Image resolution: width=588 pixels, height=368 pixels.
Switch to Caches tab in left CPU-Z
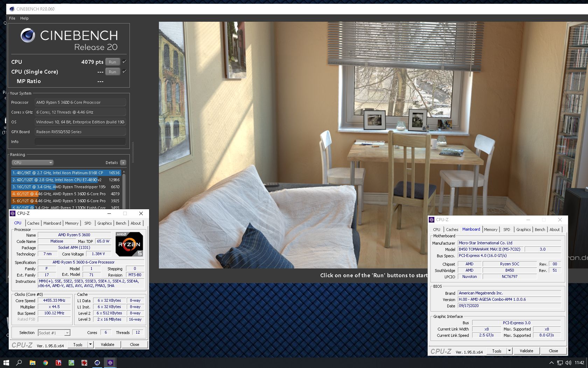coord(33,223)
